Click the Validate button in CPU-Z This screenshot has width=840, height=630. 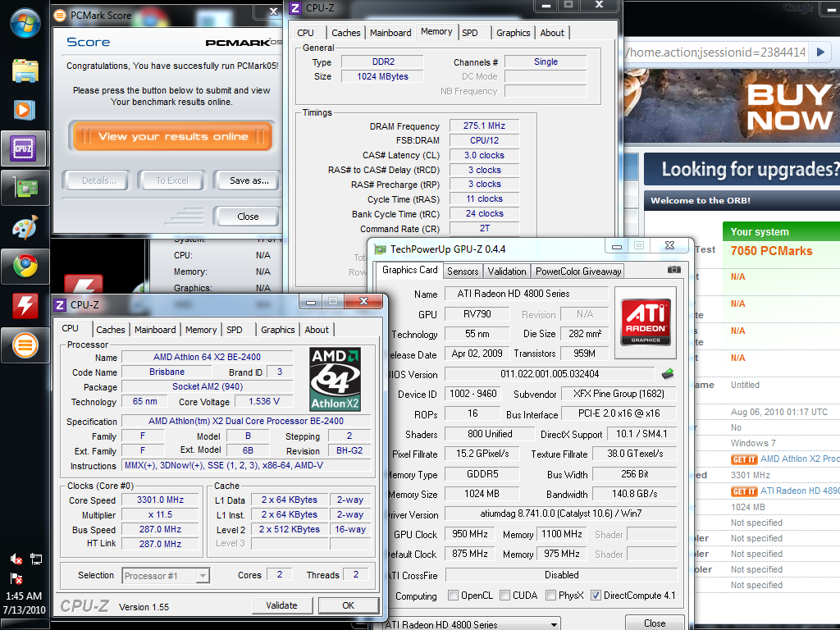click(x=282, y=605)
